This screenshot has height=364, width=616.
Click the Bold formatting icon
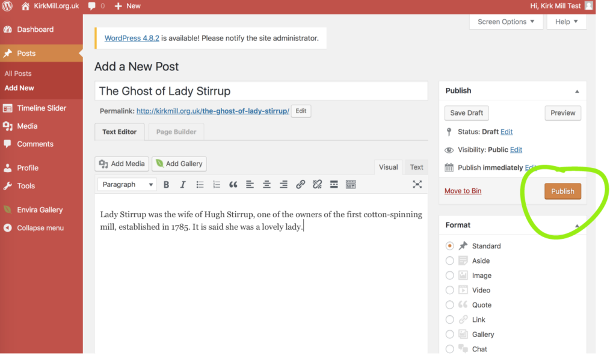(166, 185)
